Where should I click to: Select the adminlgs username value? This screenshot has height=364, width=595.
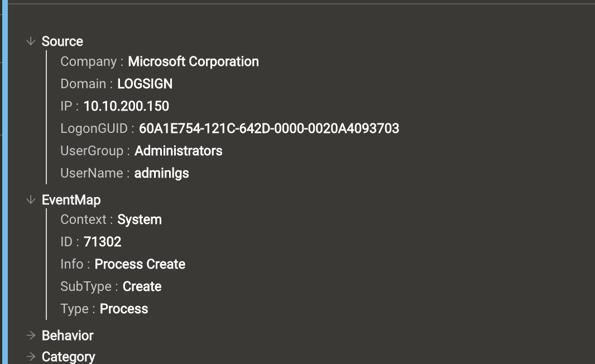tap(162, 174)
